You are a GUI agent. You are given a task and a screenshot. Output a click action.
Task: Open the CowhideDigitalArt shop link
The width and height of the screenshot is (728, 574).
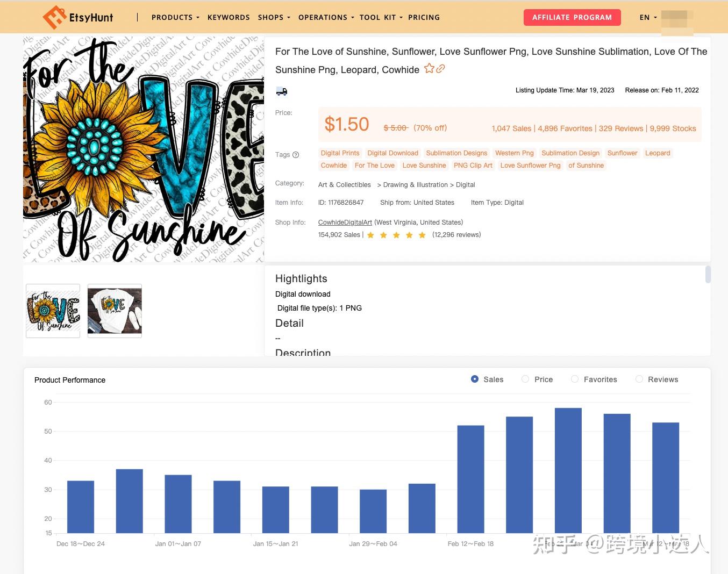(345, 222)
